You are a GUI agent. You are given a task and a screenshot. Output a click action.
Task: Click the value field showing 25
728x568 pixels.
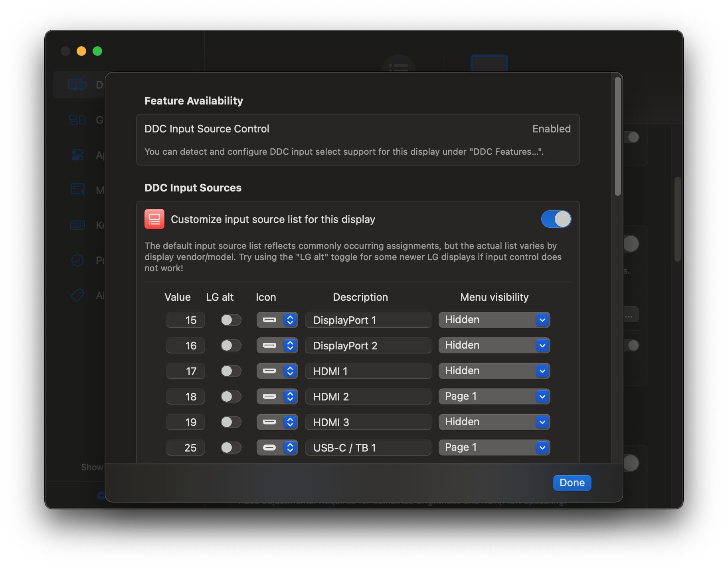(x=186, y=448)
